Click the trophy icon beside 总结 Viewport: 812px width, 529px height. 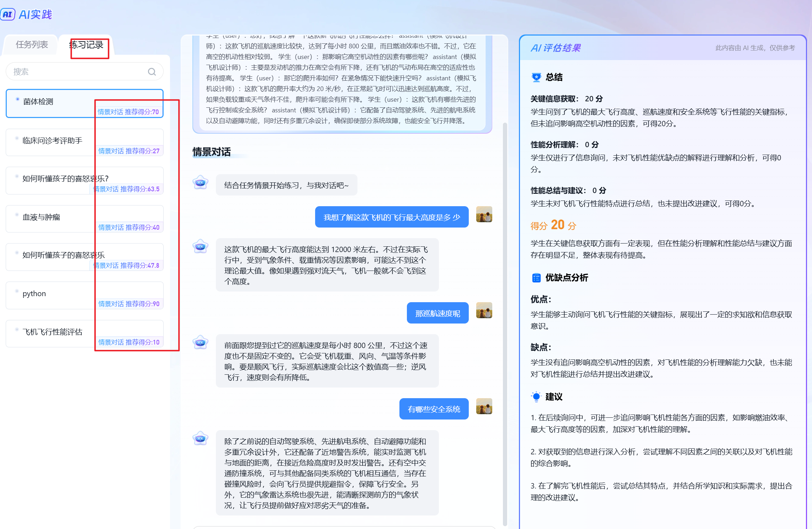tap(536, 77)
